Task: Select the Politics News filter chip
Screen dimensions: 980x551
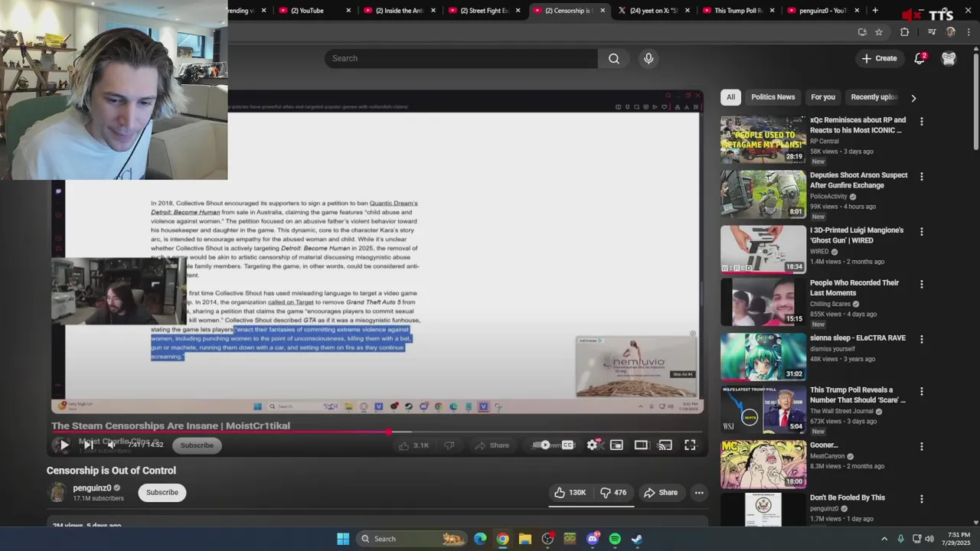Action: coord(773,97)
